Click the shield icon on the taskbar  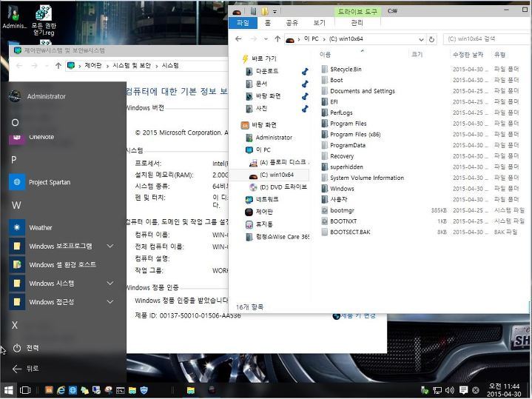(144, 390)
